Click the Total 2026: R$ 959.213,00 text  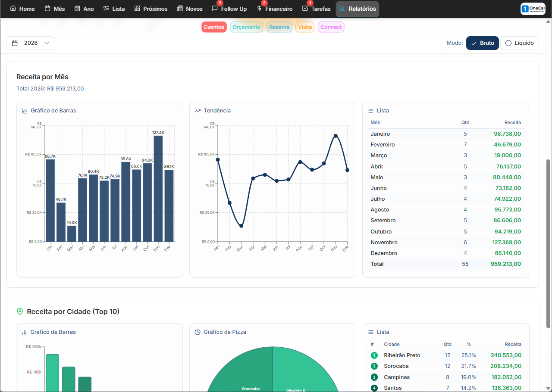tap(50, 89)
